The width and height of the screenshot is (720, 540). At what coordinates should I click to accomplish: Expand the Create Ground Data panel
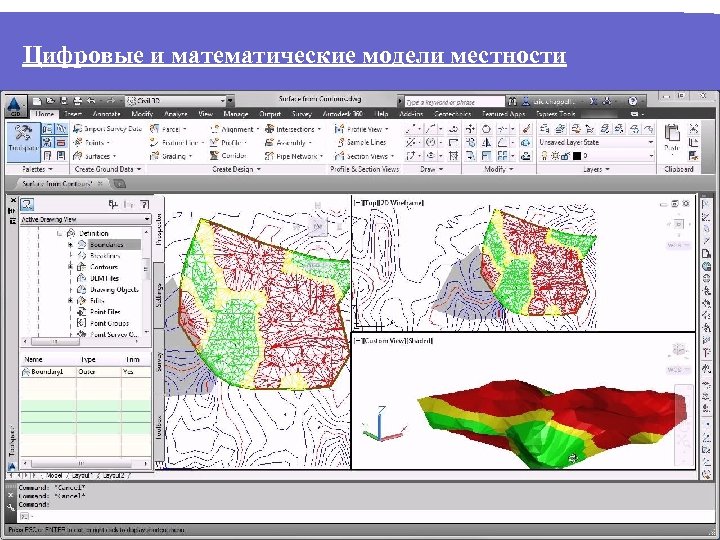107,169
